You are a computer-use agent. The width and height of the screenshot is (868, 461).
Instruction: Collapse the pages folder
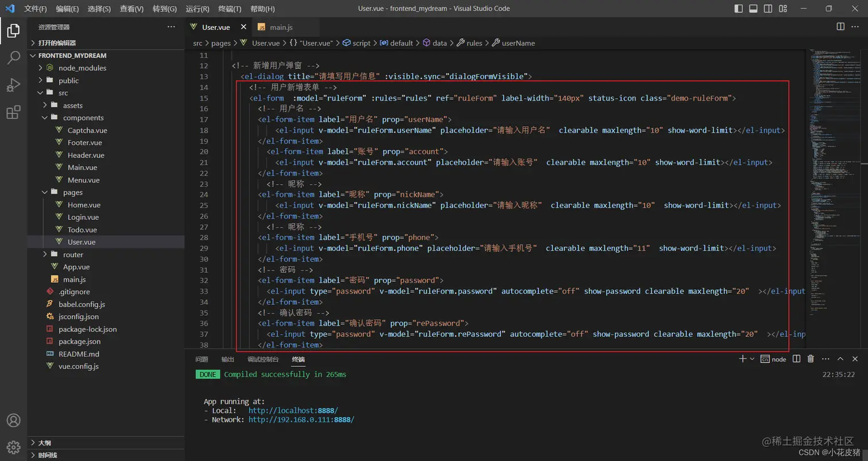pyautogui.click(x=106, y=192)
